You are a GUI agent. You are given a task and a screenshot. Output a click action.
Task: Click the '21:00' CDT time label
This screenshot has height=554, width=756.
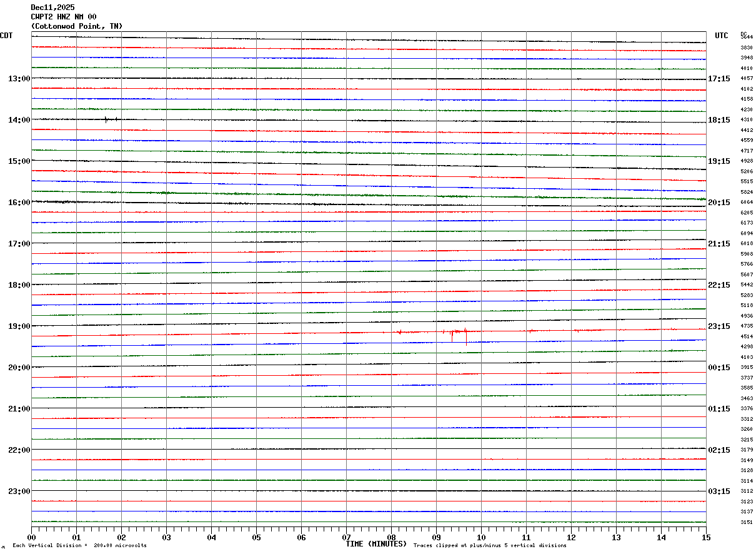click(19, 409)
